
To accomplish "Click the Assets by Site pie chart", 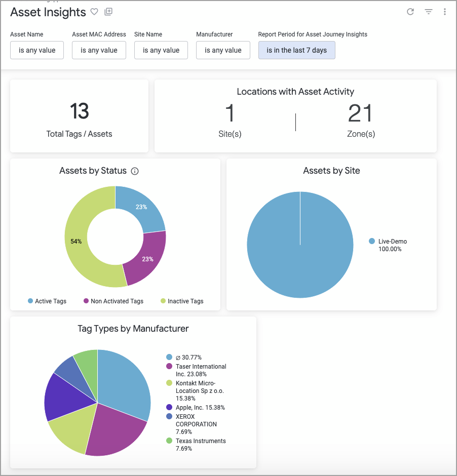I will coord(300,245).
